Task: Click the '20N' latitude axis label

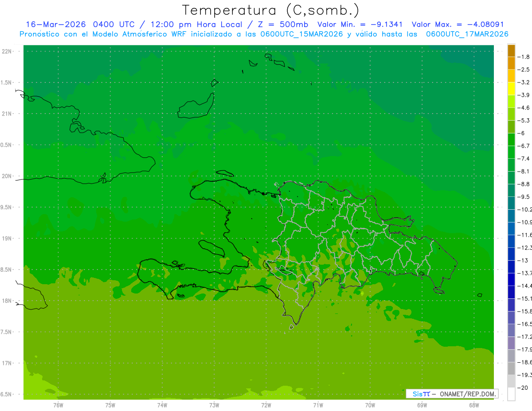Action: 7,176
